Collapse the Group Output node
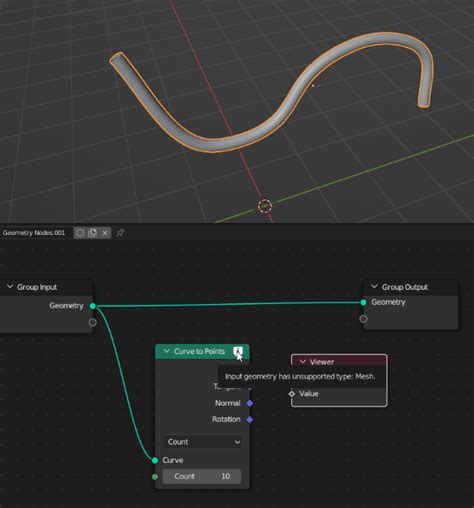 coord(374,287)
